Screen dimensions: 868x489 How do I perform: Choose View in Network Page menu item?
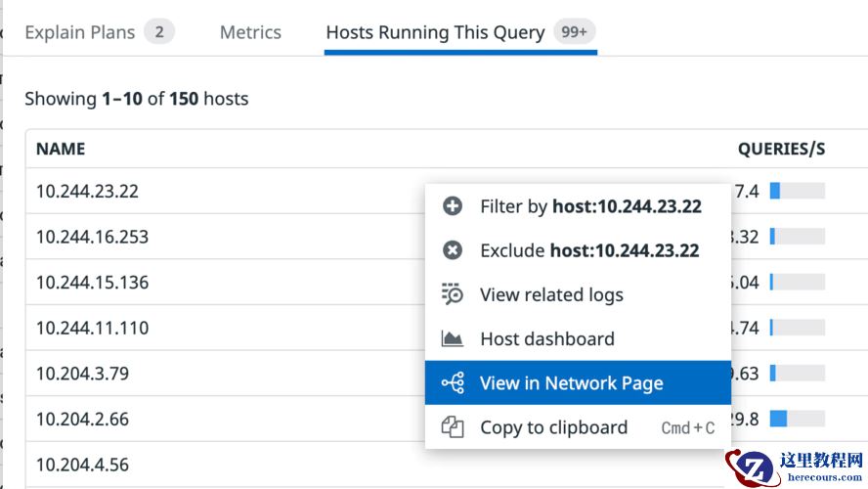571,383
